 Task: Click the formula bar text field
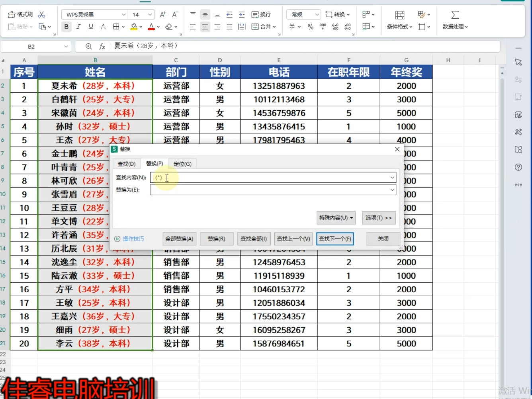[305, 46]
